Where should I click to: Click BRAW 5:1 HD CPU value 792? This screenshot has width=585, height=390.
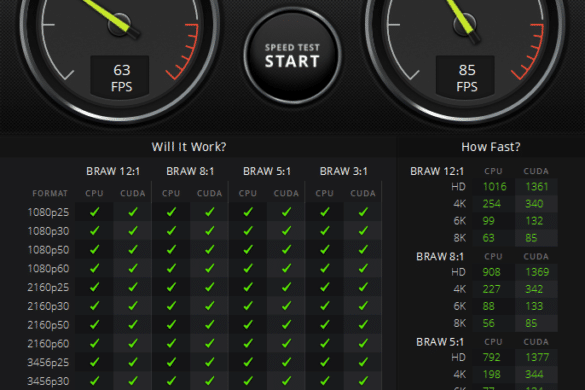491,358
